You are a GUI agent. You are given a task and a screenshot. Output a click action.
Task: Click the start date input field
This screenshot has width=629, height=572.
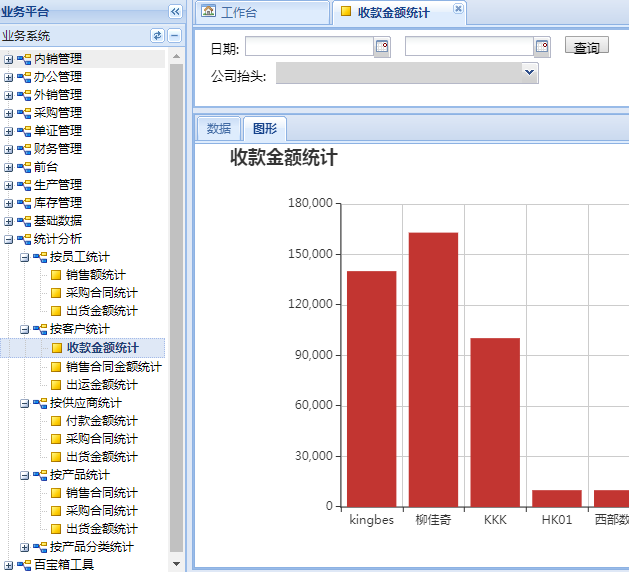click(x=309, y=47)
